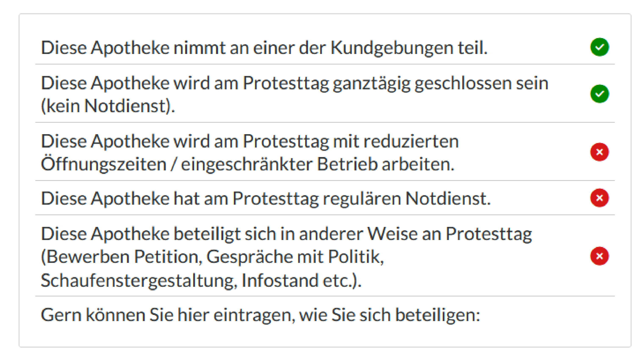The image size is (644, 360).
Task: Click '(Bewerben Petition, Gespräche mit Politik,' line
Action: (x=212, y=257)
